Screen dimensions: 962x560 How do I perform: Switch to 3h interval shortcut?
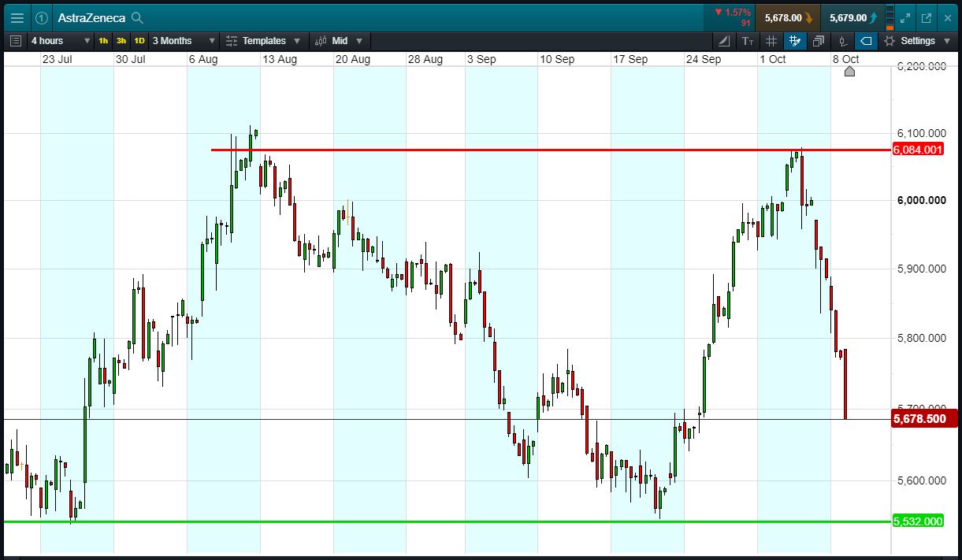[121, 41]
